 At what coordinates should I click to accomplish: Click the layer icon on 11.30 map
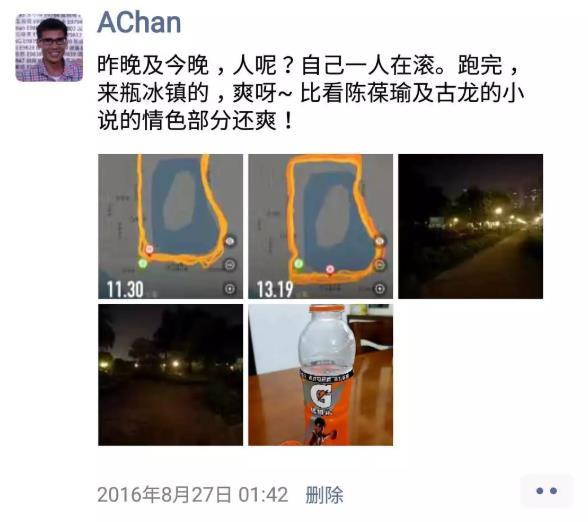point(230,241)
